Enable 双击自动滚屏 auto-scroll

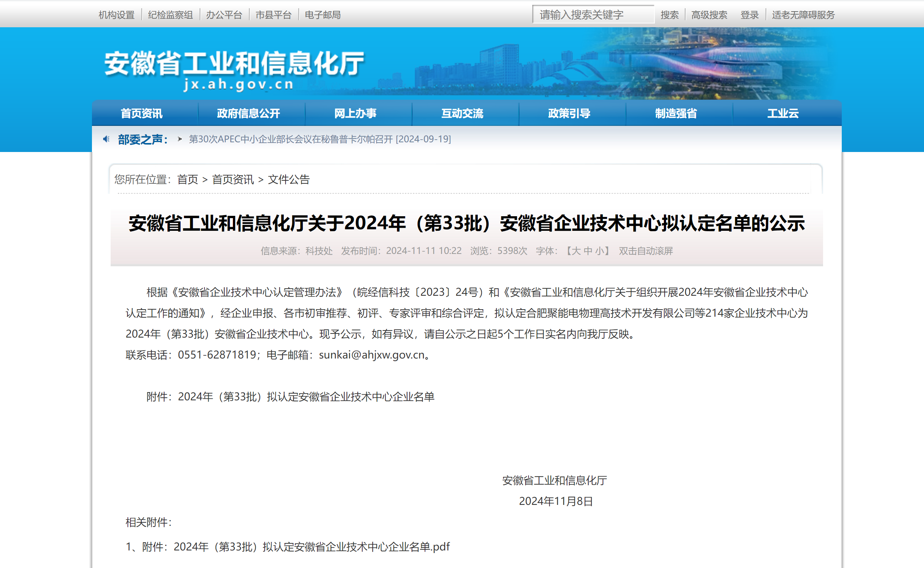(x=645, y=251)
